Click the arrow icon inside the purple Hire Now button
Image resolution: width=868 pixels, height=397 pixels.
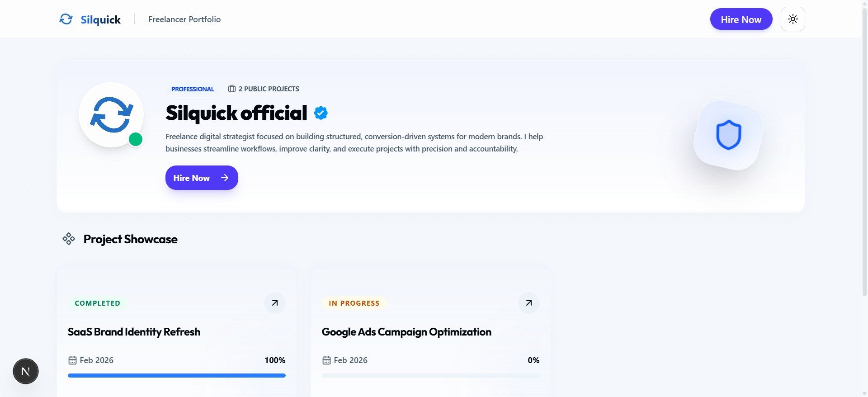pos(224,178)
